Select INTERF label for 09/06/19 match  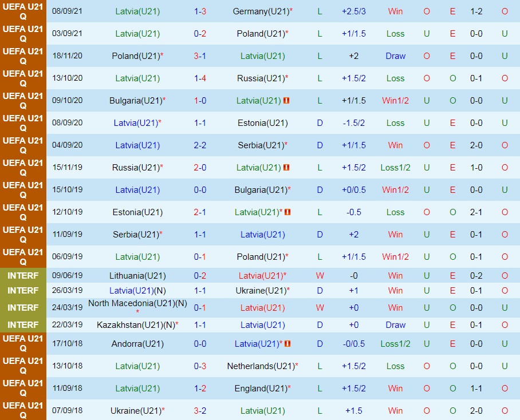[23, 276]
